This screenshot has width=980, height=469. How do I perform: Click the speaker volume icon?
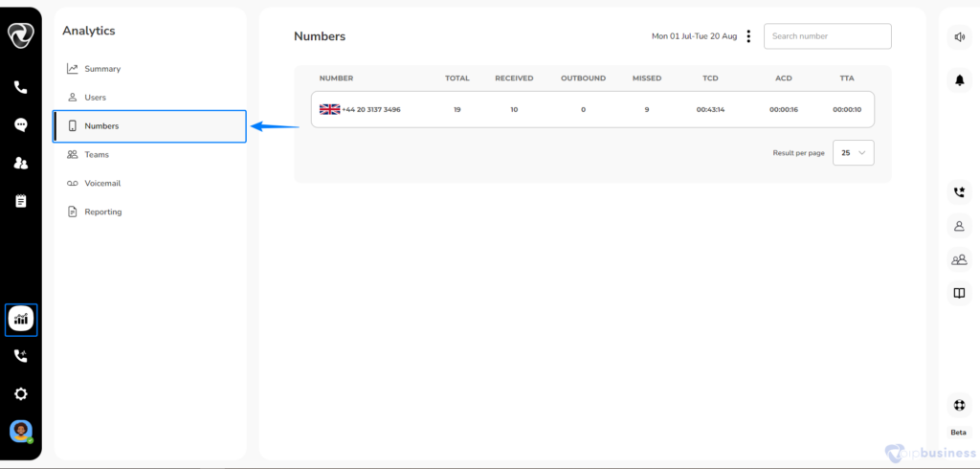click(959, 37)
